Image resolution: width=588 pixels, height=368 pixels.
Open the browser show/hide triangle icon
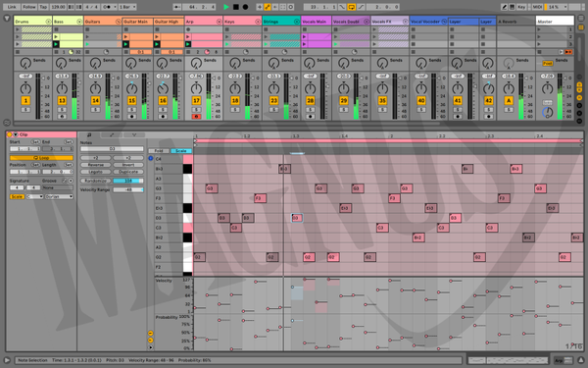point(7,18)
